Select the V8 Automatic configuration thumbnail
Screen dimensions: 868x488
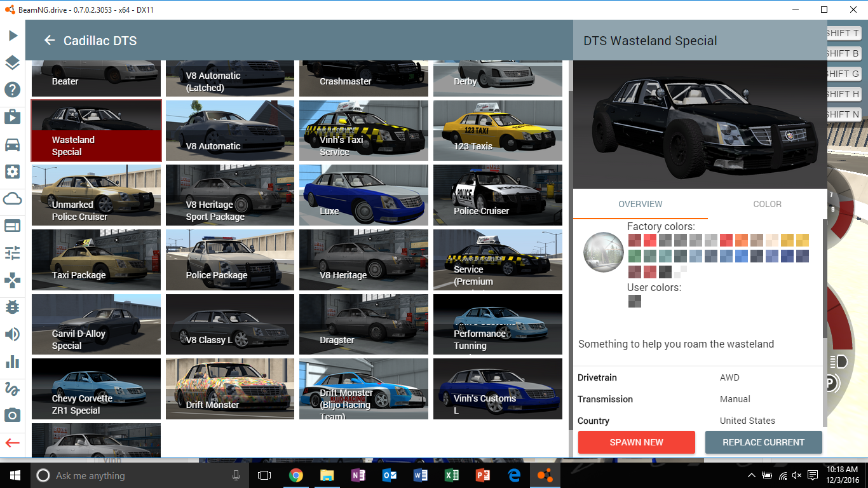coord(230,130)
